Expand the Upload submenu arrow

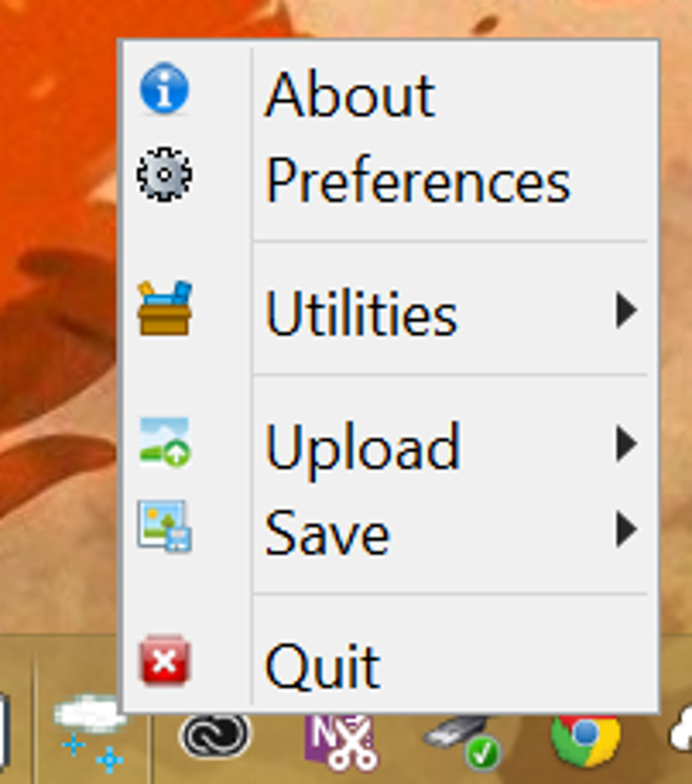(626, 444)
